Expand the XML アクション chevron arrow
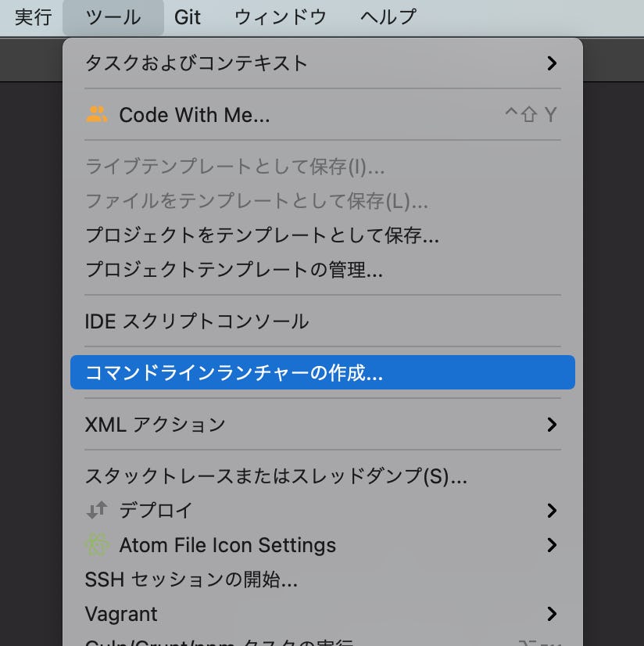 pyautogui.click(x=552, y=425)
